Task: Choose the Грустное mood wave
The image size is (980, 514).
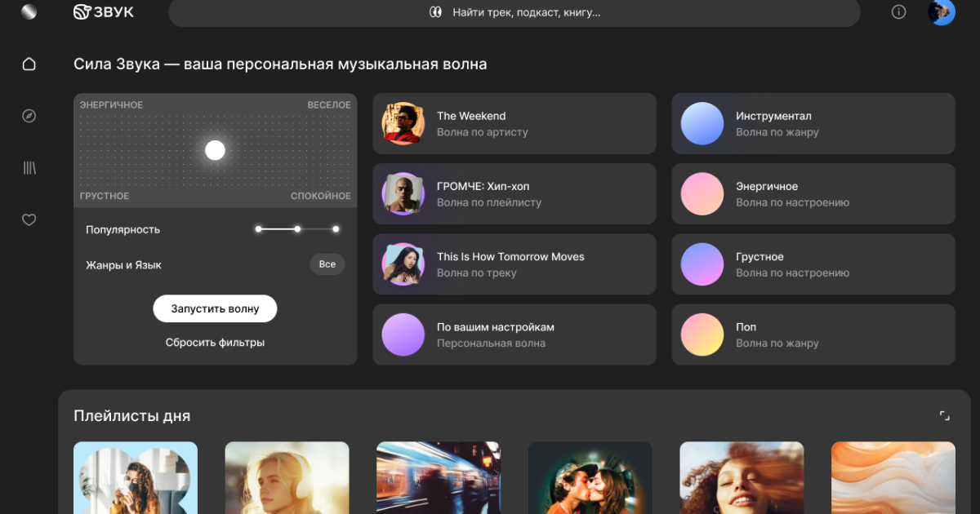Action: click(813, 264)
